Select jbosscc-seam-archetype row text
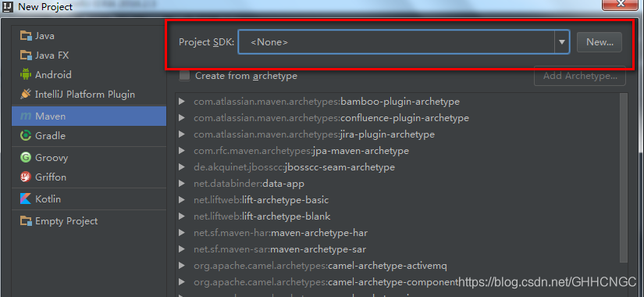 click(294, 167)
